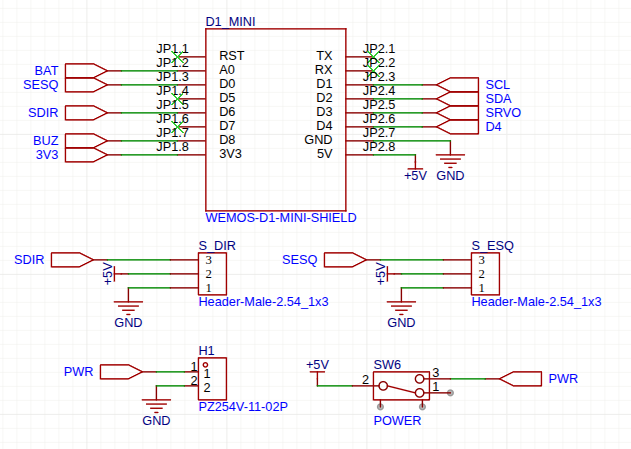Click pin 1 inside the S_ESQ header
Viewport: 631px width, 449px height.
481,288
